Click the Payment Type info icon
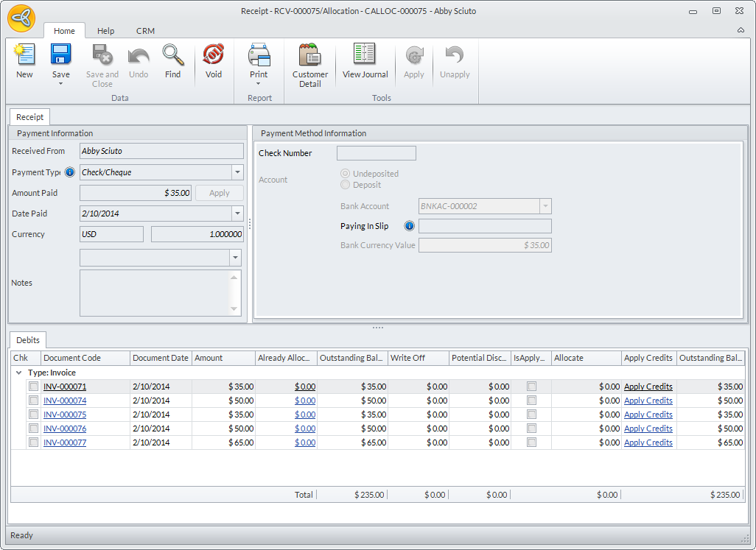The width and height of the screenshot is (756, 550). [70, 172]
